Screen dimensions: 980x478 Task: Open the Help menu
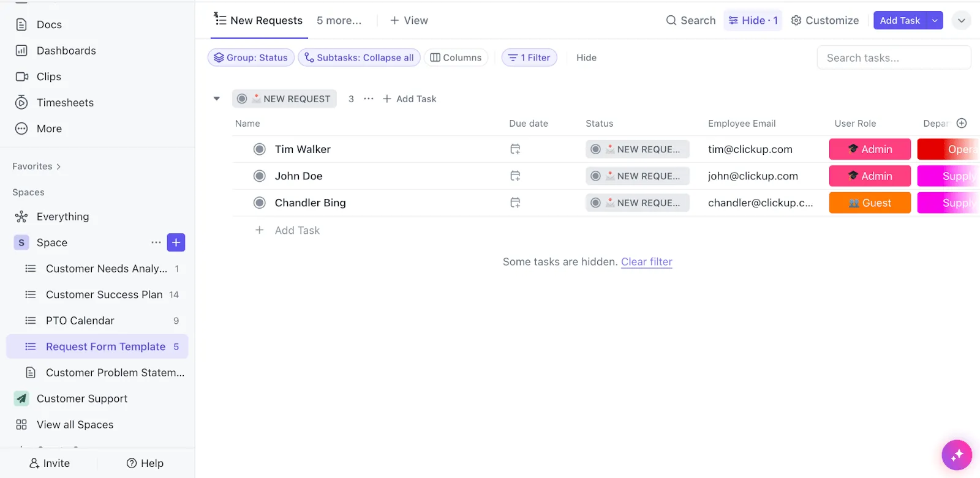(145, 463)
